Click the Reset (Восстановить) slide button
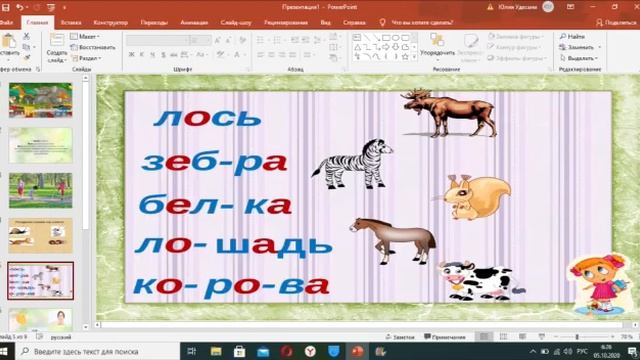The height and width of the screenshot is (360, 640). tap(93, 47)
